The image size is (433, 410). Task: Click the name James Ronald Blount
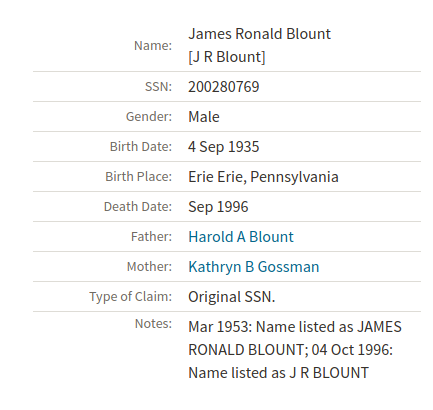259,34
